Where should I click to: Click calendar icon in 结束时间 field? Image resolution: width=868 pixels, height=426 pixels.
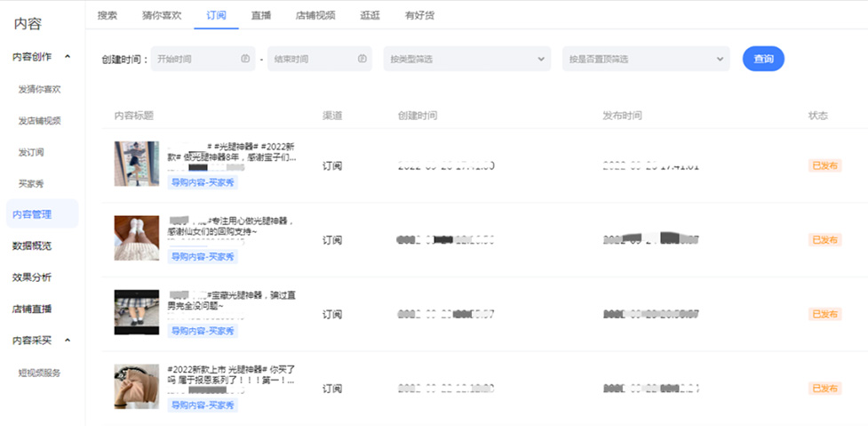362,59
